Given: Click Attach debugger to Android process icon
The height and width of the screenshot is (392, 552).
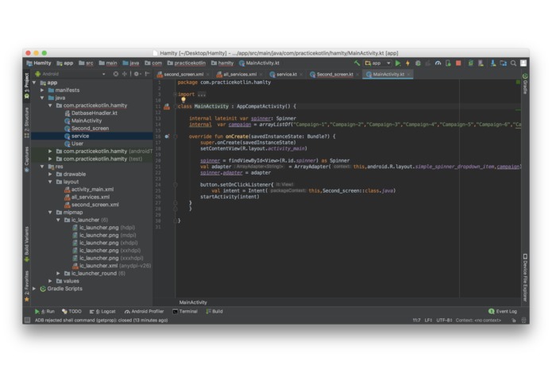Looking at the screenshot, I should [x=448, y=63].
